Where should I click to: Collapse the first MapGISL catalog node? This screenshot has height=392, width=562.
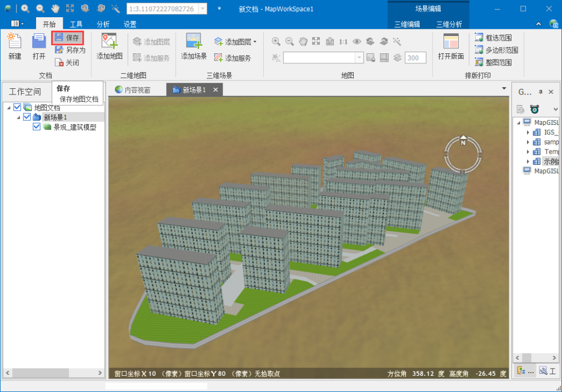518,123
